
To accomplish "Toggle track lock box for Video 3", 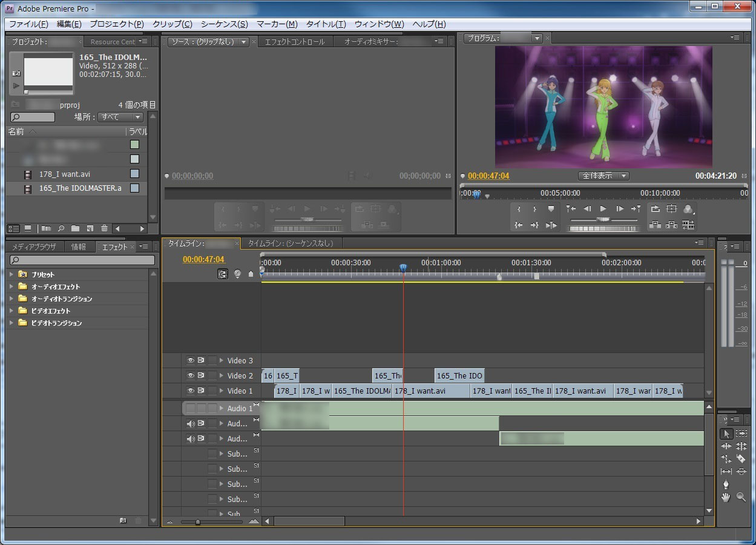I will [x=212, y=360].
